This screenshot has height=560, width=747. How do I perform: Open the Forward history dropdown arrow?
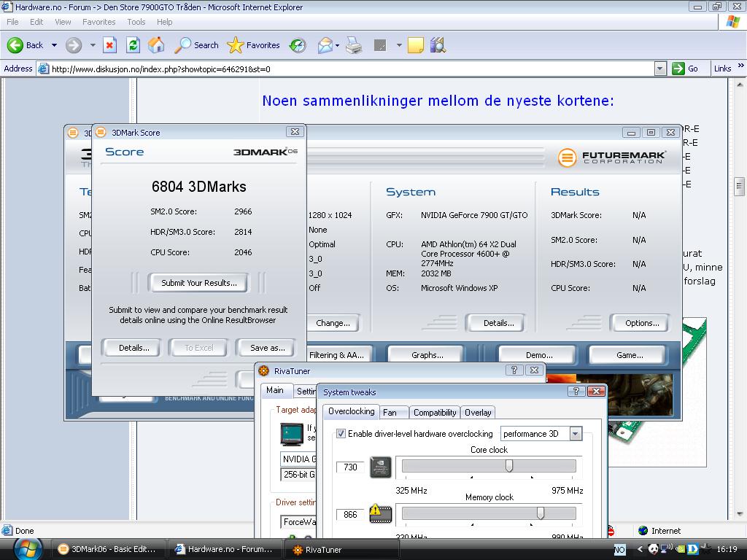coord(93,45)
